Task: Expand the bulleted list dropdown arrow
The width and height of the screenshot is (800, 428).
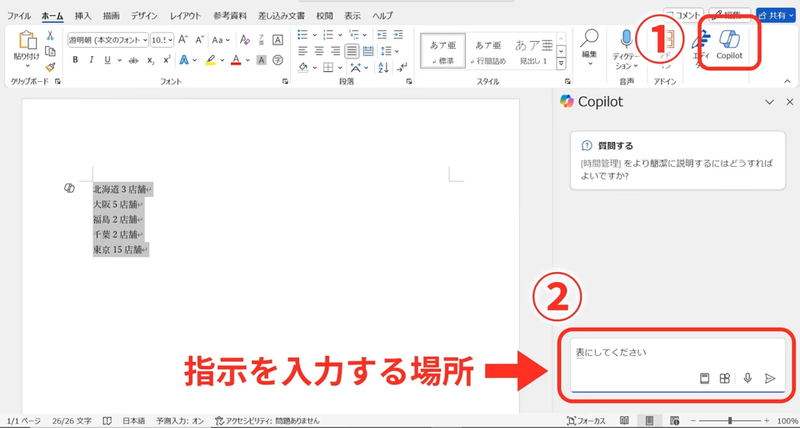Action: (315, 35)
